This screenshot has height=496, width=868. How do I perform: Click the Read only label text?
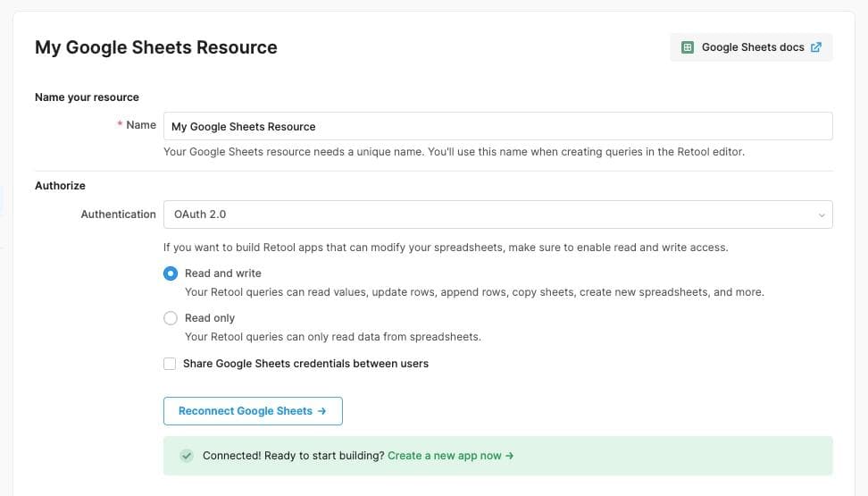click(210, 318)
